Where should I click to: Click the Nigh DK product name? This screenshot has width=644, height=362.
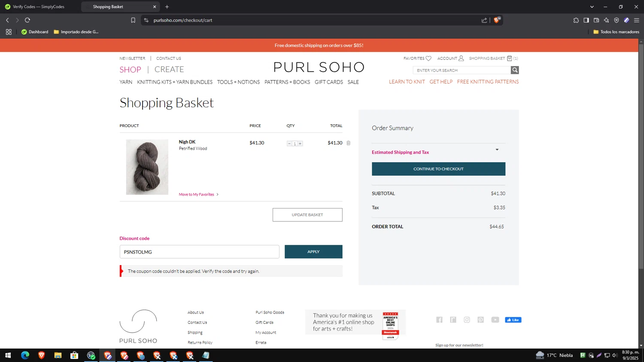[x=187, y=142]
